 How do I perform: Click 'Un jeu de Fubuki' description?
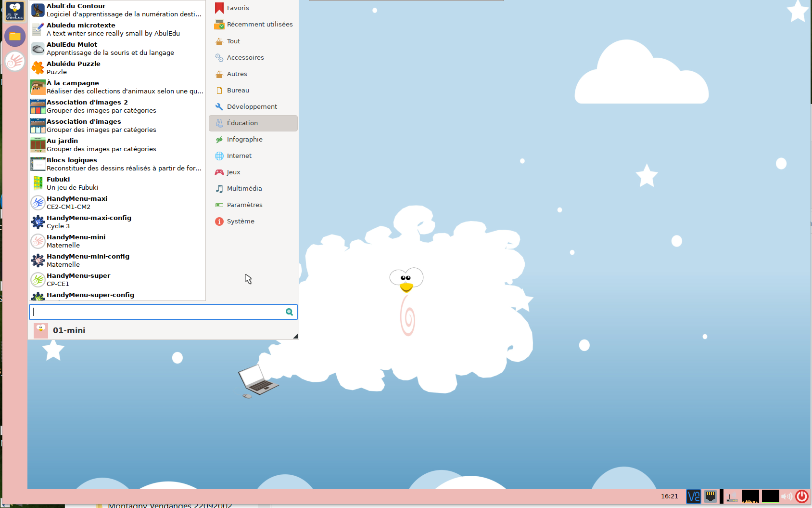tap(73, 188)
